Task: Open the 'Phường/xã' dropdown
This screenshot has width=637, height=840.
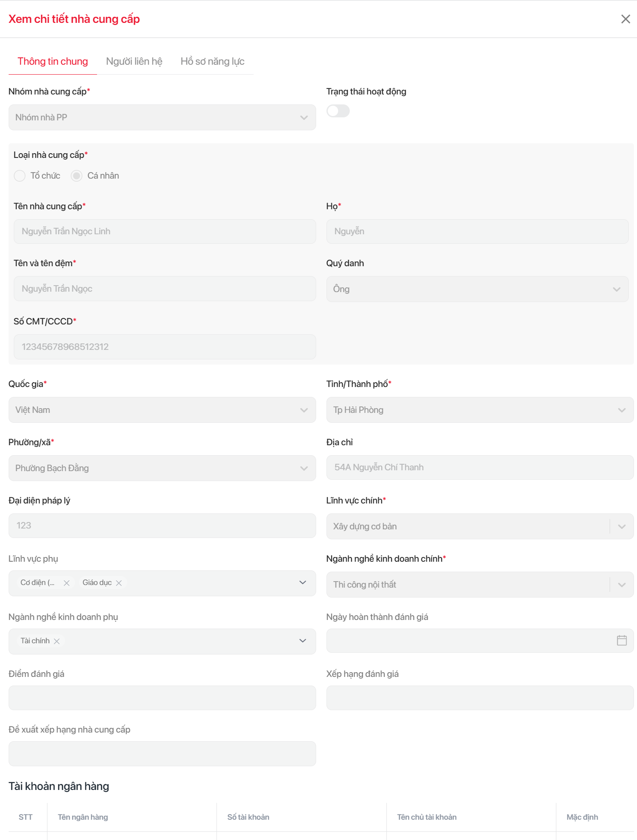Action: (162, 468)
